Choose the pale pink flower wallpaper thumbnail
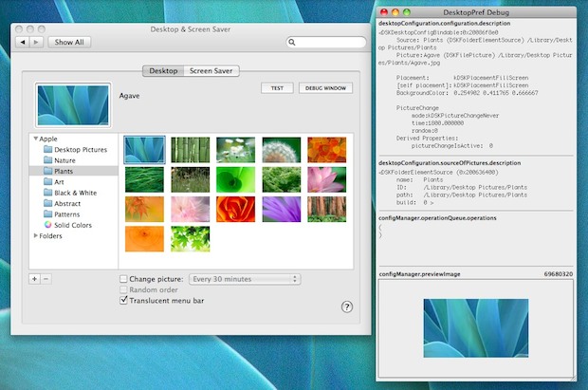Image resolution: width=588 pixels, height=390 pixels. tap(190, 209)
